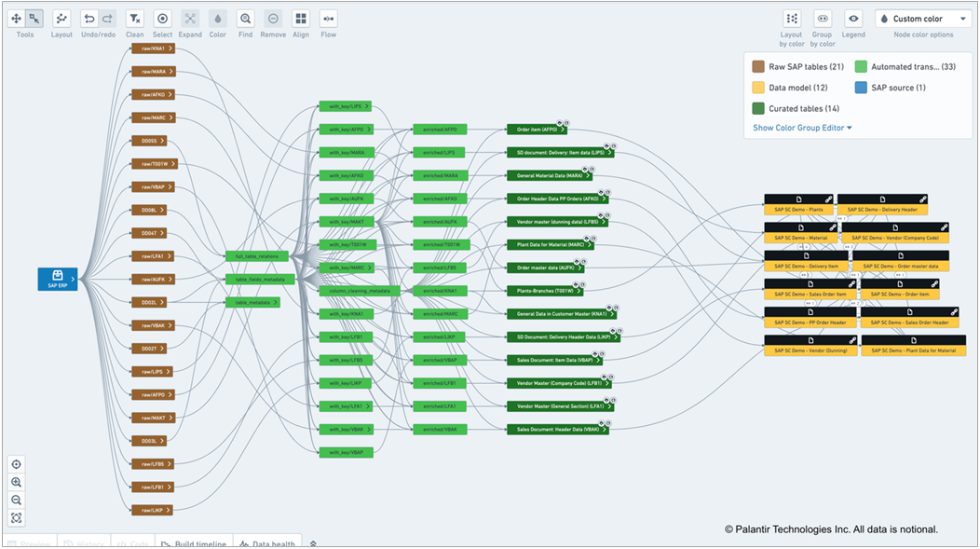980x549 pixels.
Task: Open the Color droplet tool
Action: (x=217, y=19)
